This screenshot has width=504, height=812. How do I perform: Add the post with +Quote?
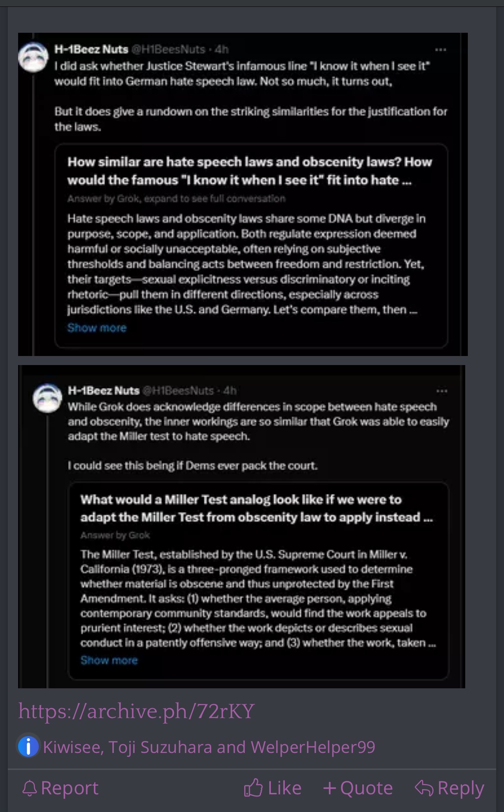pyautogui.click(x=358, y=788)
